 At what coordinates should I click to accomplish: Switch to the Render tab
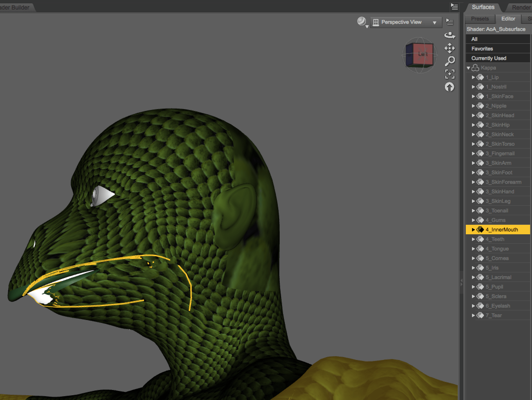click(521, 7)
